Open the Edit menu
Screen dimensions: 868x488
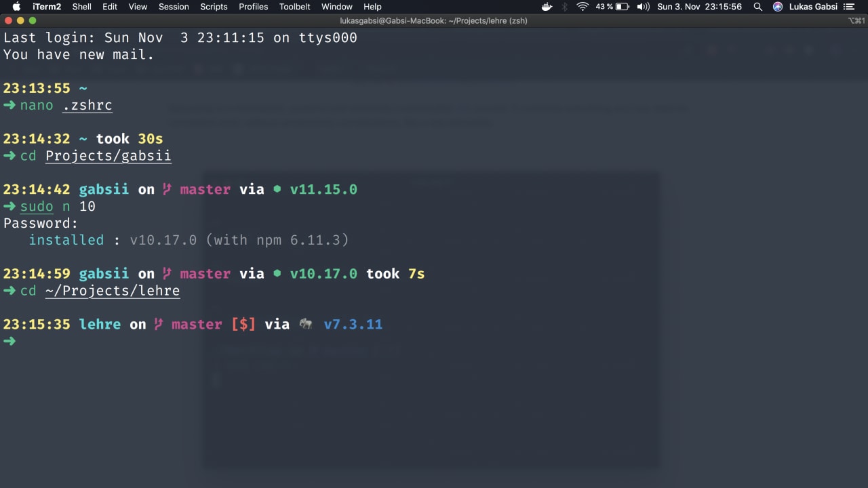110,7
